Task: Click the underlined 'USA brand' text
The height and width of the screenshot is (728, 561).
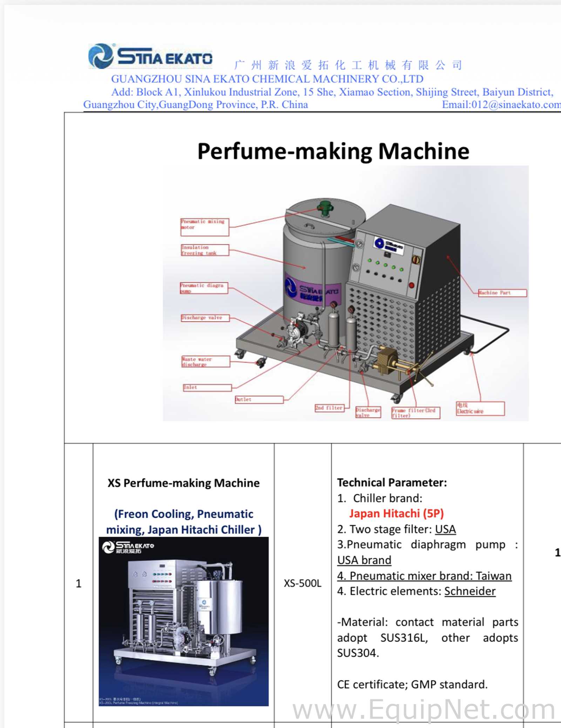Action: pos(364,560)
